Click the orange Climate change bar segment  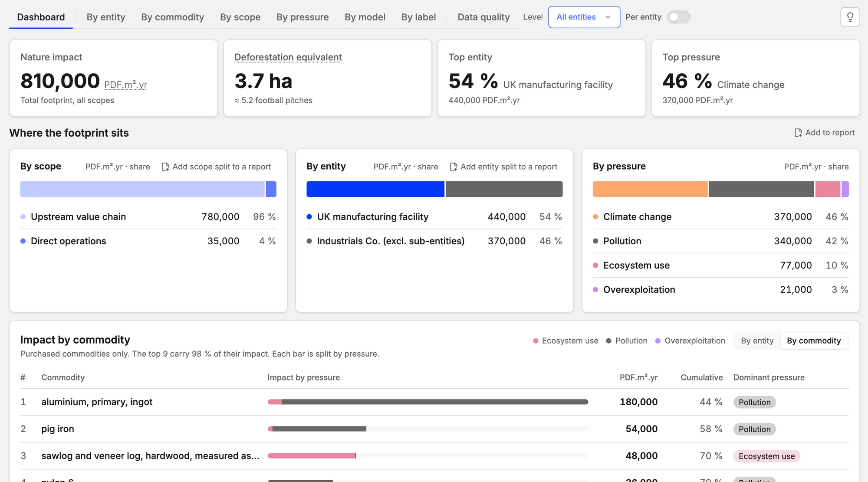coord(650,189)
